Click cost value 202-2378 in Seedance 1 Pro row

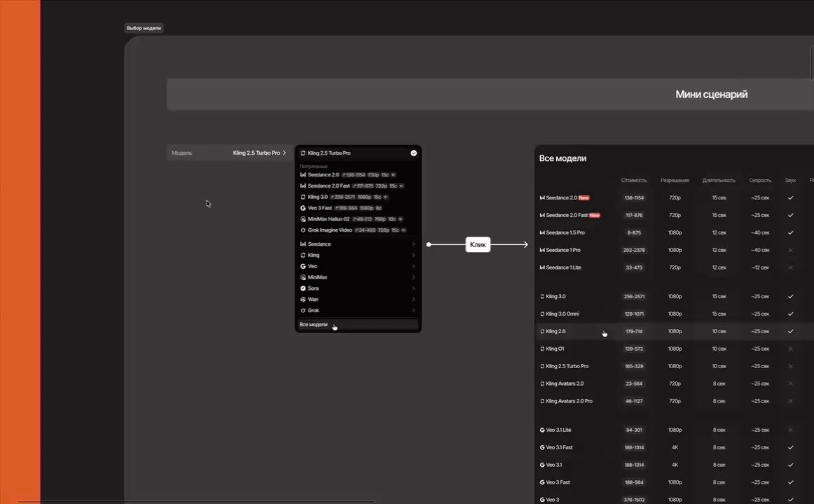click(x=634, y=250)
